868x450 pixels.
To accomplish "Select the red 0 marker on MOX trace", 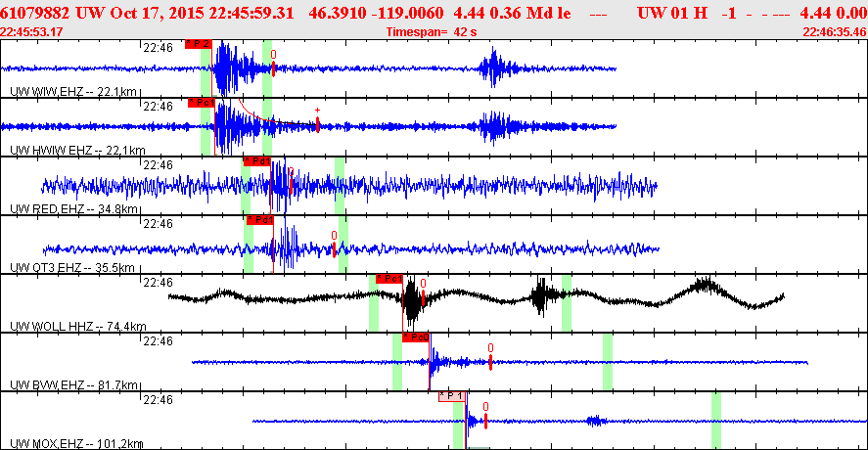I will click(485, 416).
